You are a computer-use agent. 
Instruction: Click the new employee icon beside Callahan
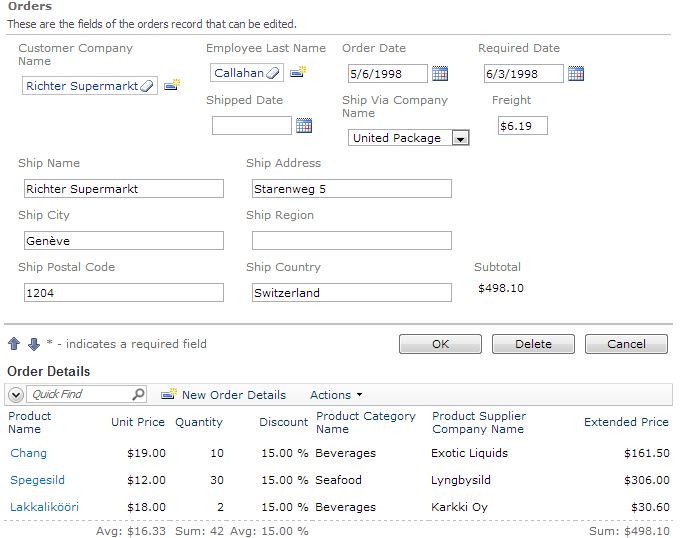297,72
